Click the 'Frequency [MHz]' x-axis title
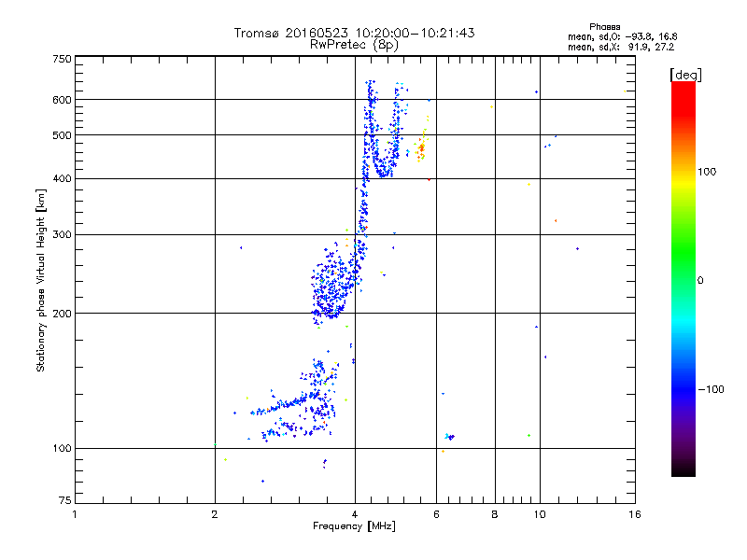Screen dimensions: 747x560 pos(354,526)
